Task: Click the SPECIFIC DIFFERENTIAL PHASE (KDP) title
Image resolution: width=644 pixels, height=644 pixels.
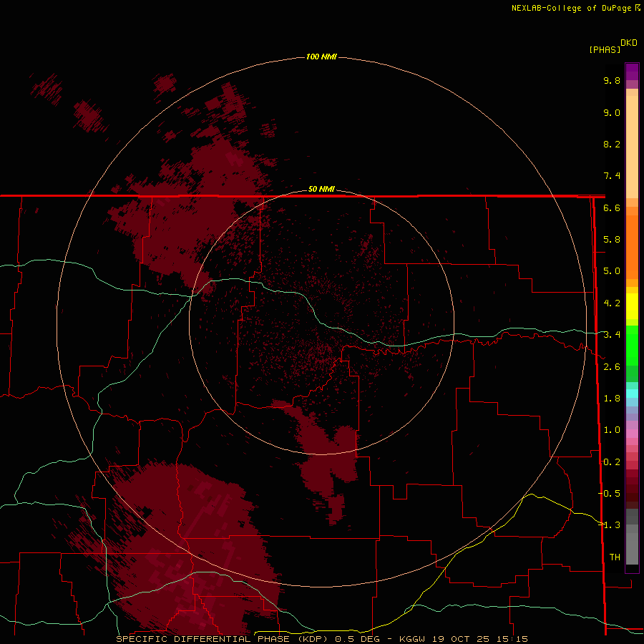Action: 223,639
